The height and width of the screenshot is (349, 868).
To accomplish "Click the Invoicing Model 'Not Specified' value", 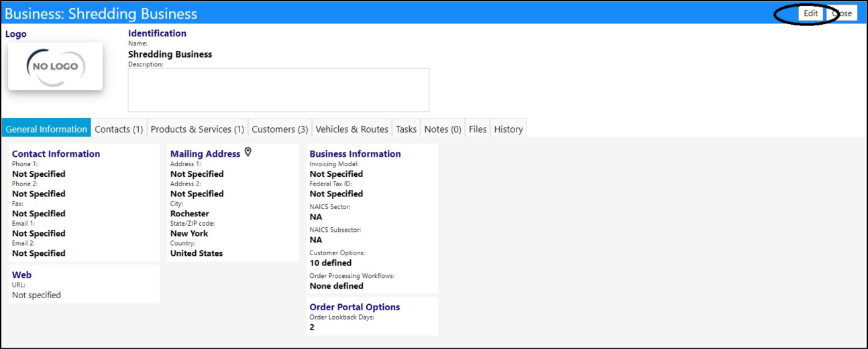I will (x=336, y=174).
